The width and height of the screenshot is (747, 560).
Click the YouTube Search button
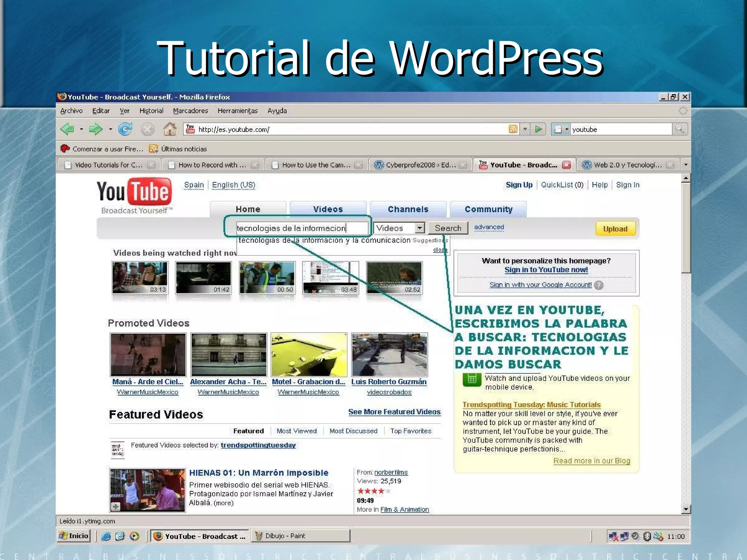448,228
